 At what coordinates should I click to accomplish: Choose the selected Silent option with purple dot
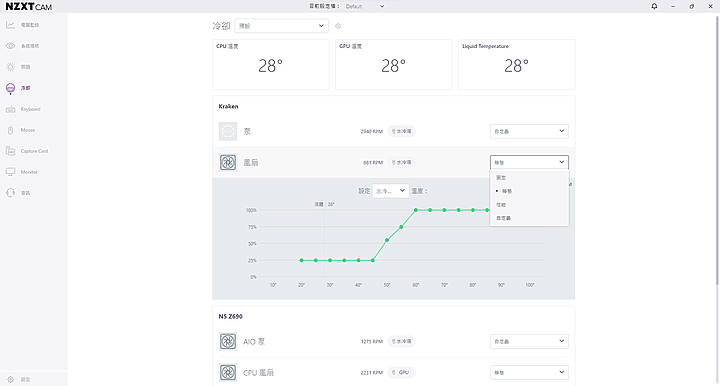pos(529,191)
